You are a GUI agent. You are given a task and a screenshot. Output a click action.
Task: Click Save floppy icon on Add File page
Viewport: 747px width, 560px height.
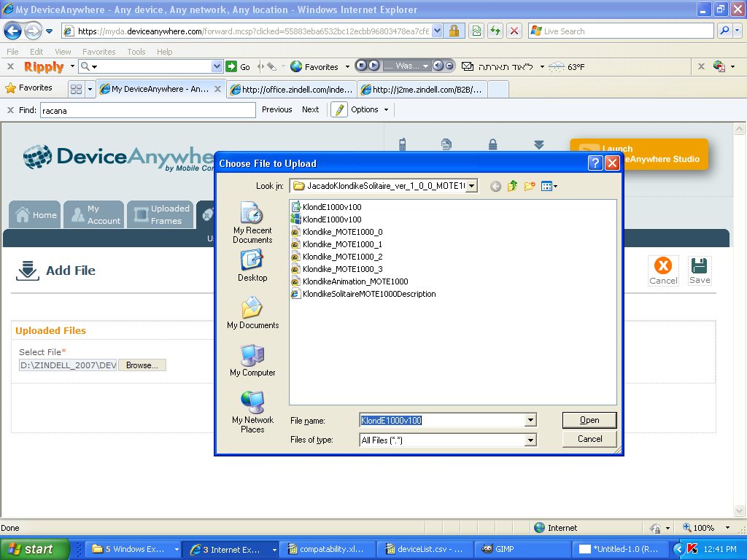tap(700, 271)
